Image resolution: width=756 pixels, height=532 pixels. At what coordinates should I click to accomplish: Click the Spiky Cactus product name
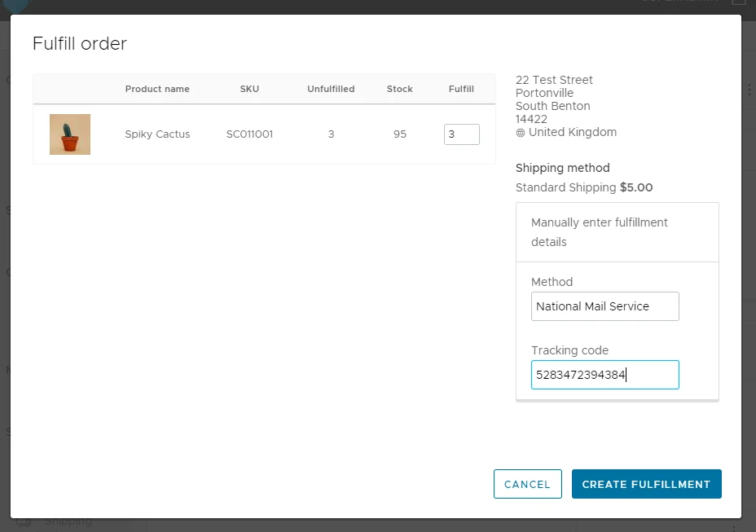point(157,134)
